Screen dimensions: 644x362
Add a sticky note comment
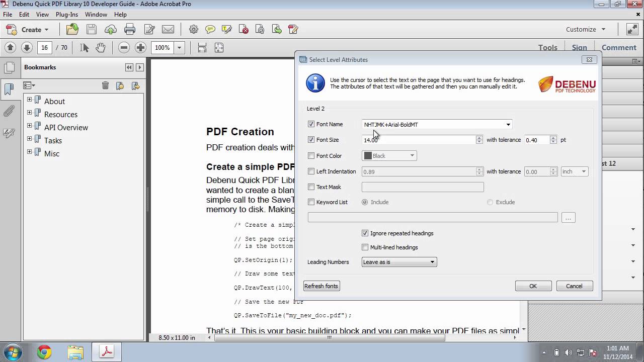tap(210, 29)
